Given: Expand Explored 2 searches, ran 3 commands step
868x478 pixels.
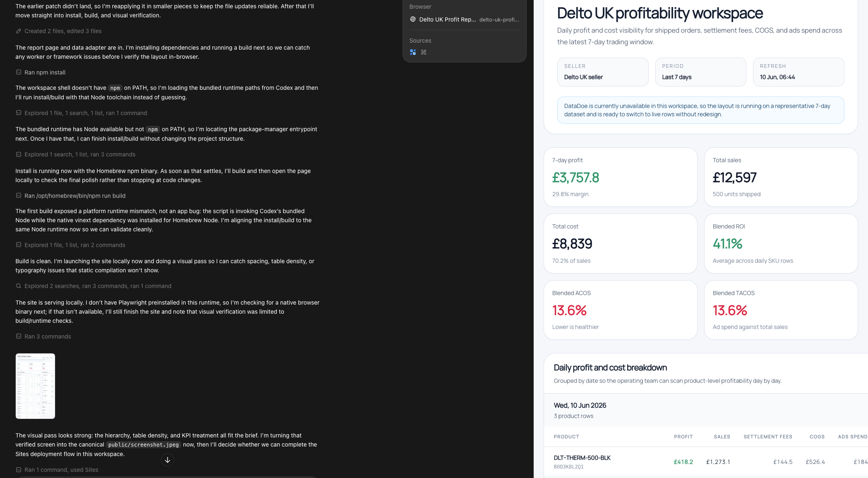Looking at the screenshot, I should point(98,286).
